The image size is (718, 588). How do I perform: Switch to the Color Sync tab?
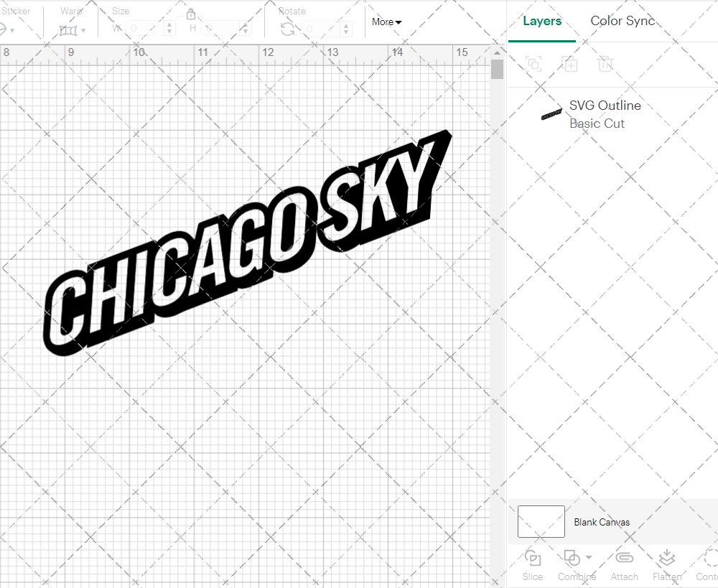[623, 21]
